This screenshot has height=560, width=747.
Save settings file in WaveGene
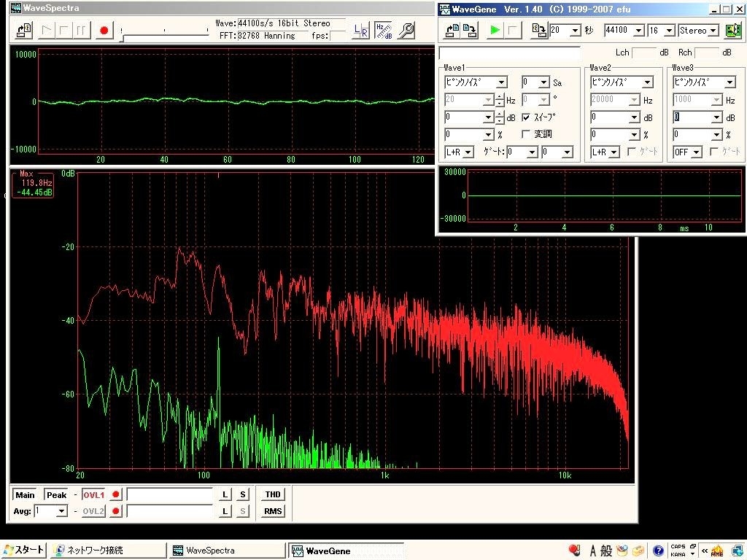click(x=470, y=31)
